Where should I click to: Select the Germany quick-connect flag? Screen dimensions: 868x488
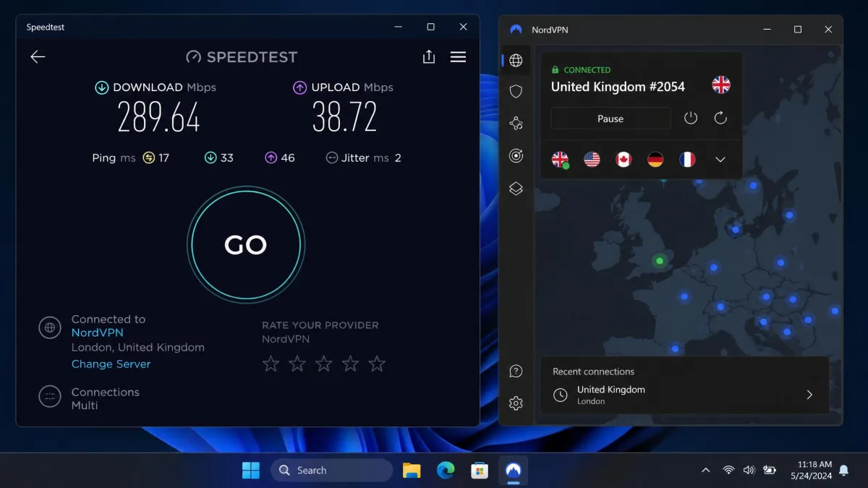coord(655,159)
